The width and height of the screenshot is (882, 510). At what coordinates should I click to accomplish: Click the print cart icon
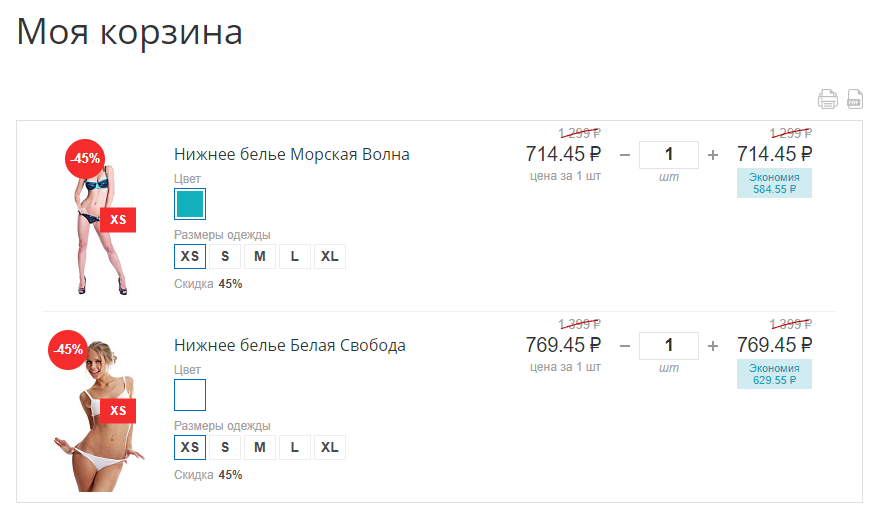pos(828,99)
